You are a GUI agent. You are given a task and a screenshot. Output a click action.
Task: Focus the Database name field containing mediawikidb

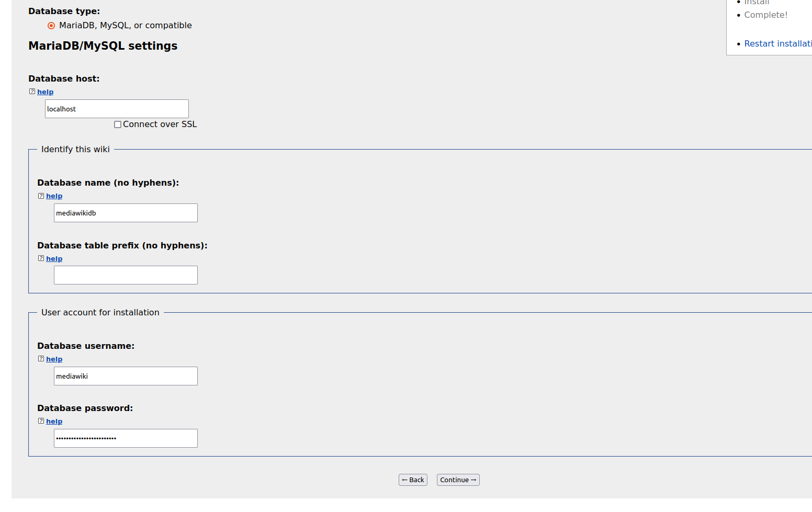click(x=126, y=213)
